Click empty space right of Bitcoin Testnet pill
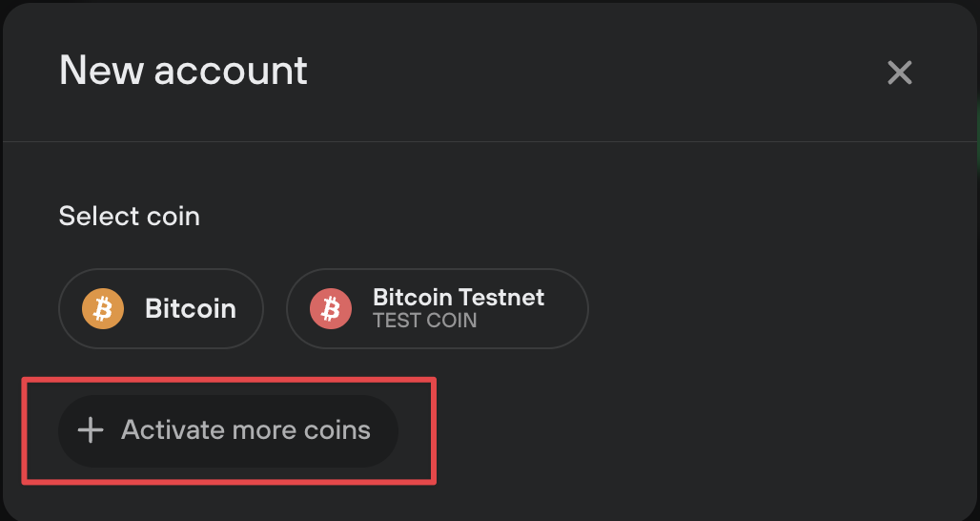The width and height of the screenshot is (980, 521). pos(782,308)
